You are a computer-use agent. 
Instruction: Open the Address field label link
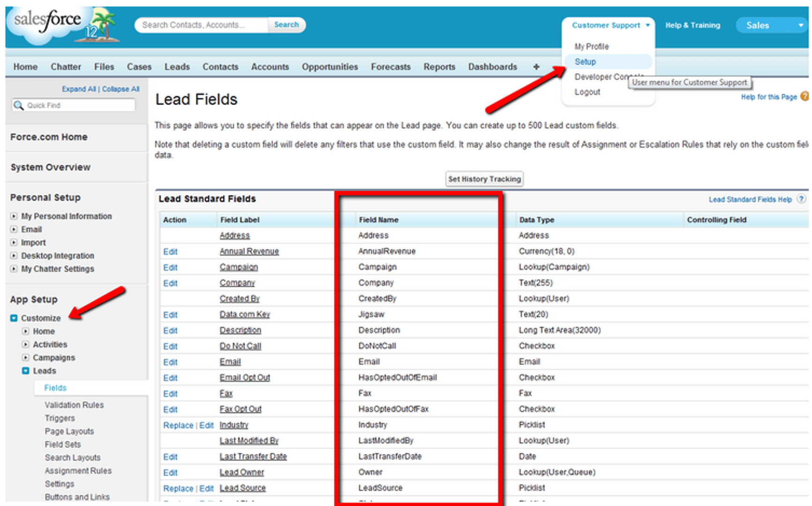tap(235, 235)
